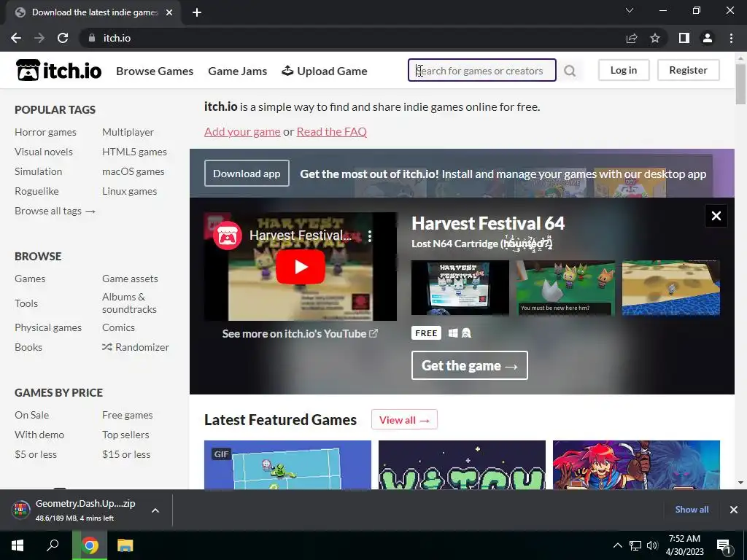The width and height of the screenshot is (747, 560).
Task: Click the volume icon in the system tray
Action: (652, 545)
